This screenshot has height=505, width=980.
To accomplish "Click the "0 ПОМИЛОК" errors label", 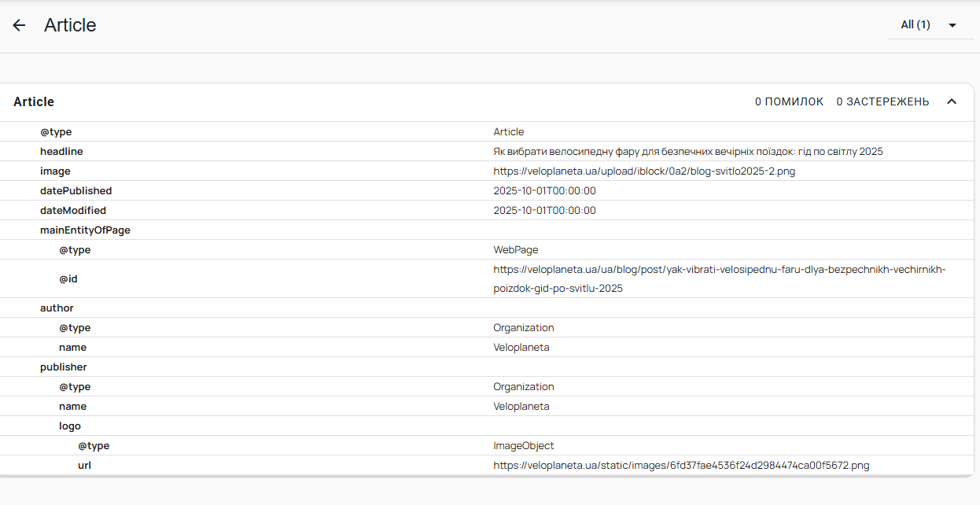I will click(x=789, y=101).
